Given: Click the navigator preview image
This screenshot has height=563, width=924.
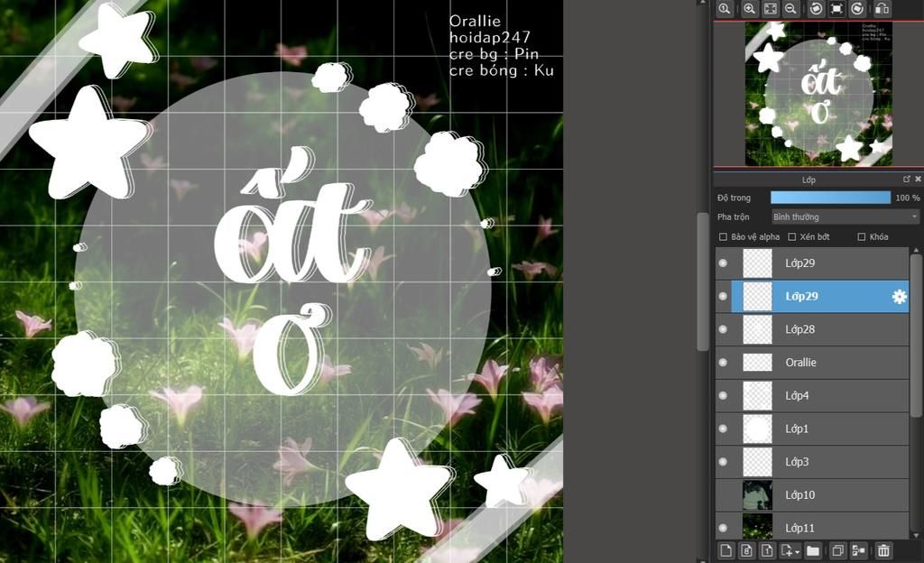Looking at the screenshot, I should coord(818,94).
